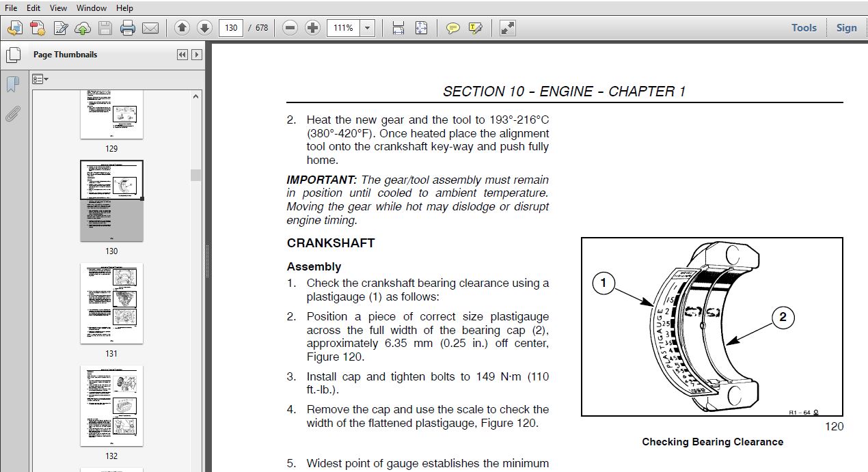
Task: Open the File menu
Action: pos(11,8)
